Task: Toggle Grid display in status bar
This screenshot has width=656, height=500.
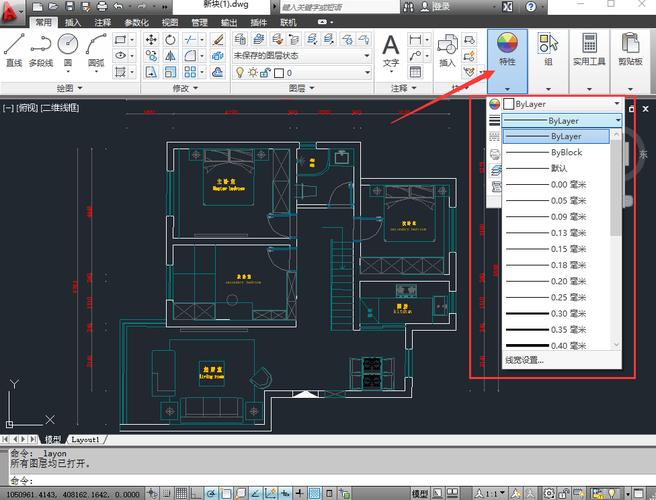Action: click(x=181, y=493)
